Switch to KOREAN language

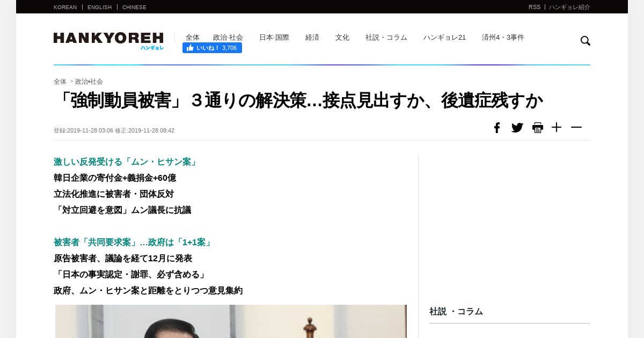[65, 7]
